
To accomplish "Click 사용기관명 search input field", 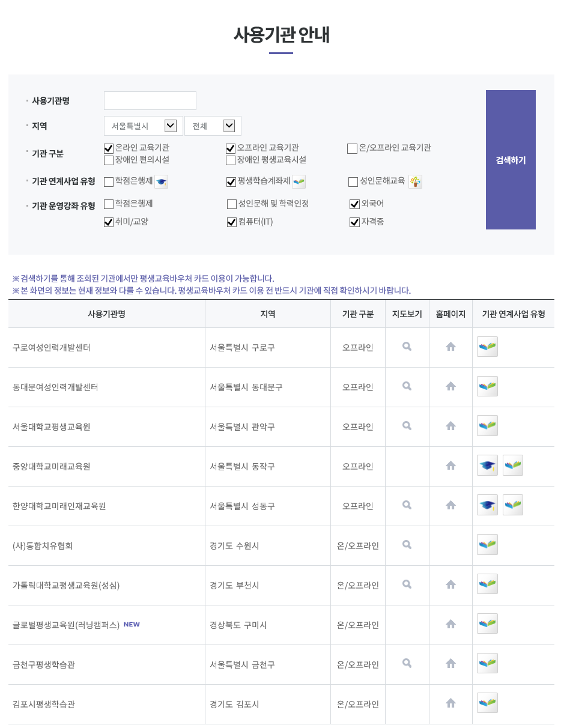I will (150, 100).
